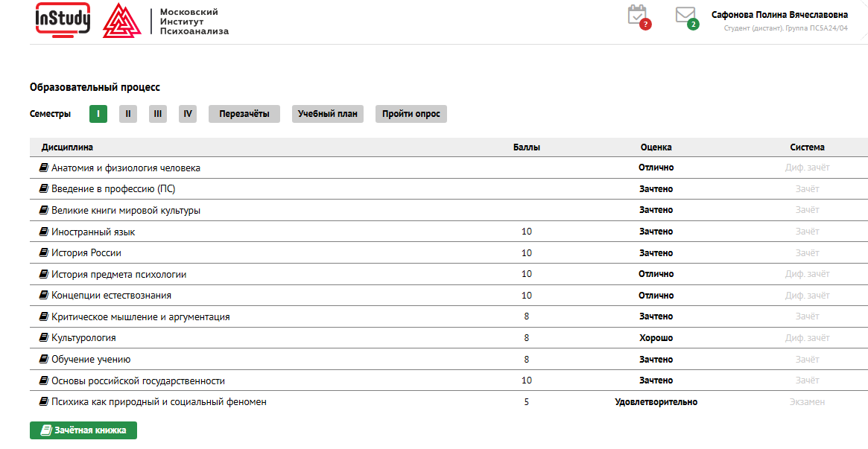
Task: Open the Введение в профессию (ПС) discipline
Action: 113,189
